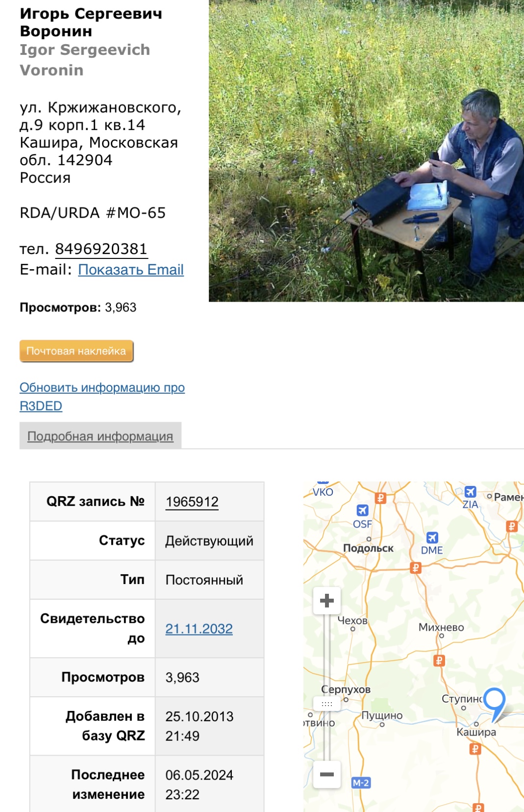Open the Подробная информация tab
Viewport: 524px width, 812px height.
tap(100, 436)
